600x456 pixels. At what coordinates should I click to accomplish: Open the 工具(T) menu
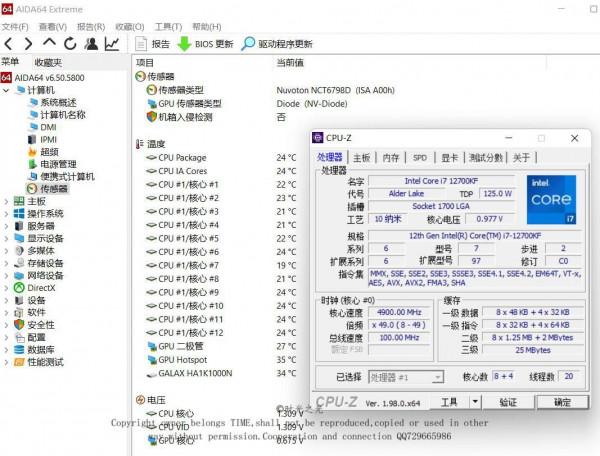click(x=168, y=27)
